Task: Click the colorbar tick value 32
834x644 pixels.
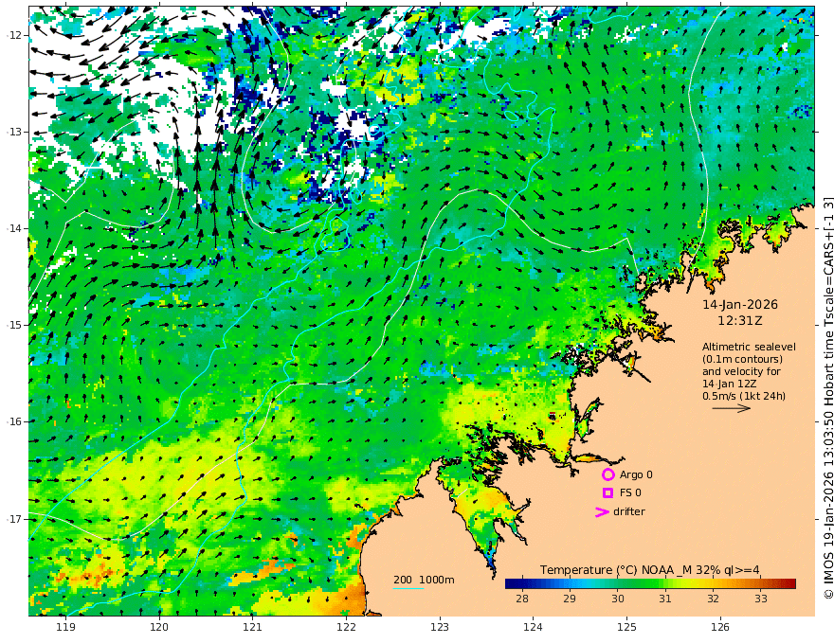Action: pos(714,599)
